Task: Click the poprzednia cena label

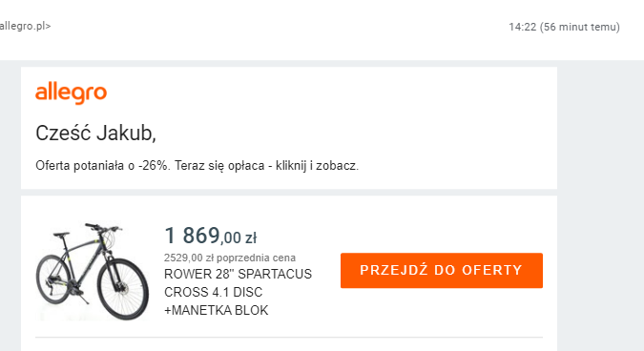Action: (256, 258)
